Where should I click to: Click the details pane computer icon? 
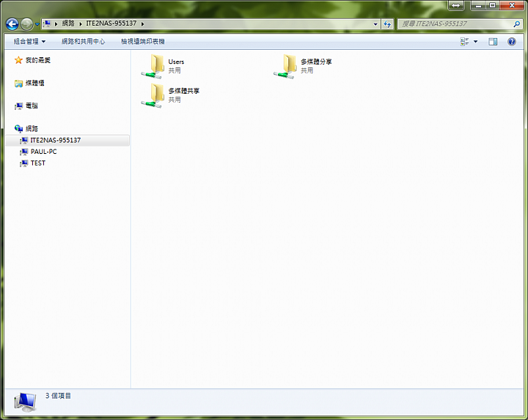coord(25,402)
